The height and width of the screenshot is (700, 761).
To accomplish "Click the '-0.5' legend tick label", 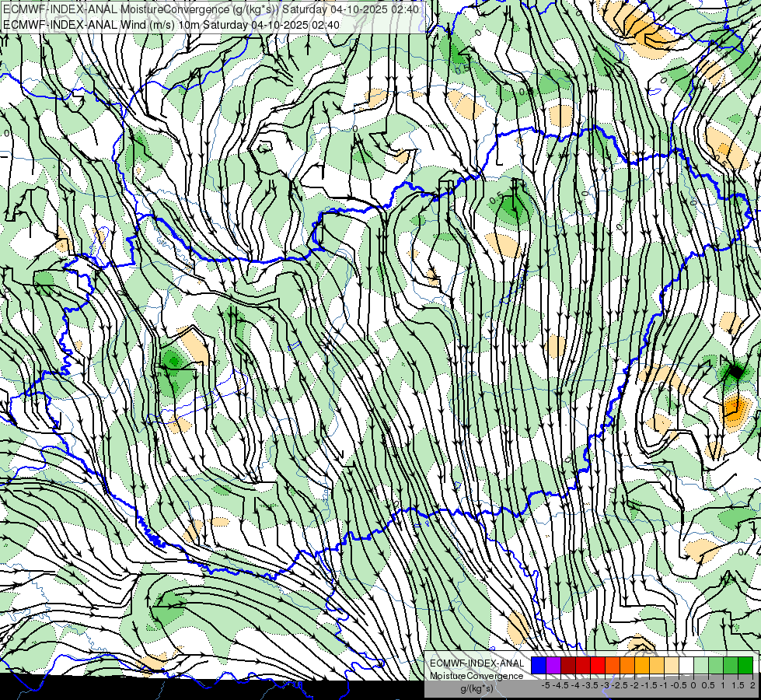I will 679,685.
